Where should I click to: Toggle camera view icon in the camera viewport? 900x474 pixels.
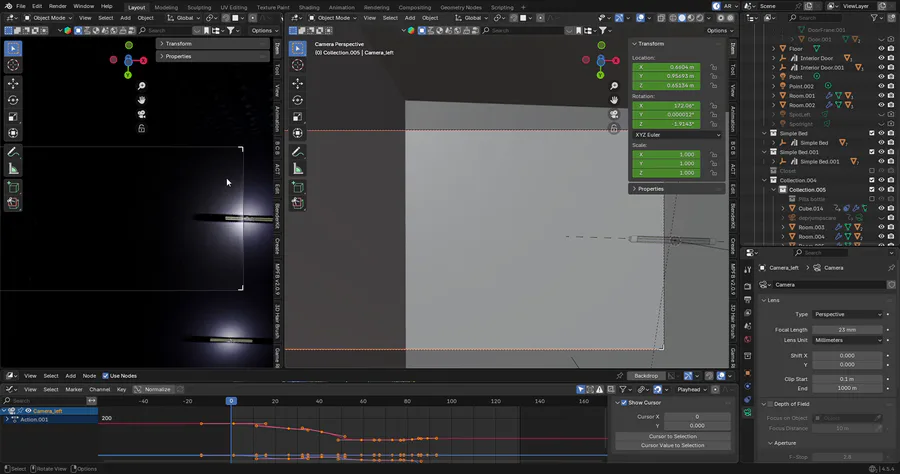tap(614, 114)
